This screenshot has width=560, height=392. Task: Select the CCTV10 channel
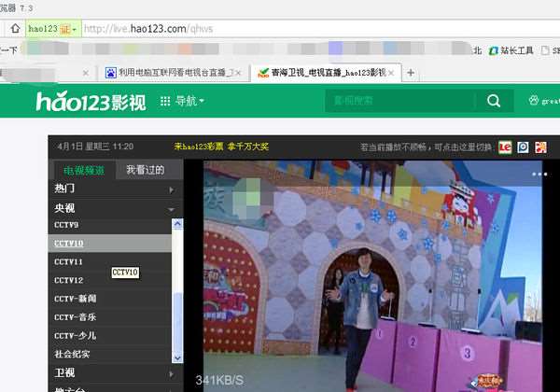click(x=109, y=243)
